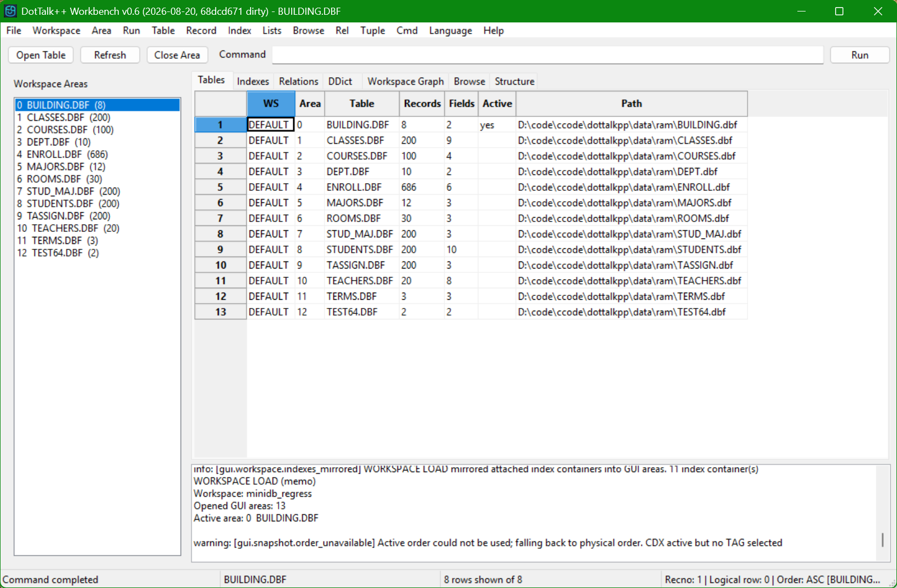897x588 pixels.
Task: Select row header 5 in the tables grid
Action: 221,187
